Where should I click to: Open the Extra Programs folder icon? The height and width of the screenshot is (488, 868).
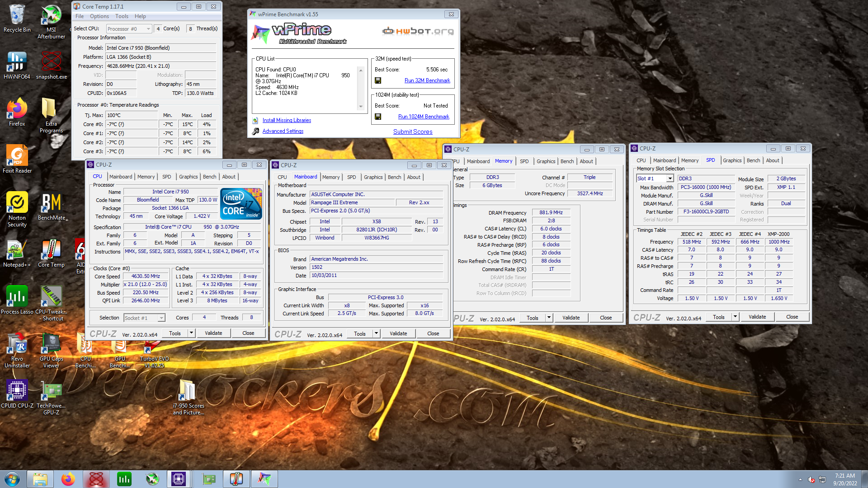[51, 115]
